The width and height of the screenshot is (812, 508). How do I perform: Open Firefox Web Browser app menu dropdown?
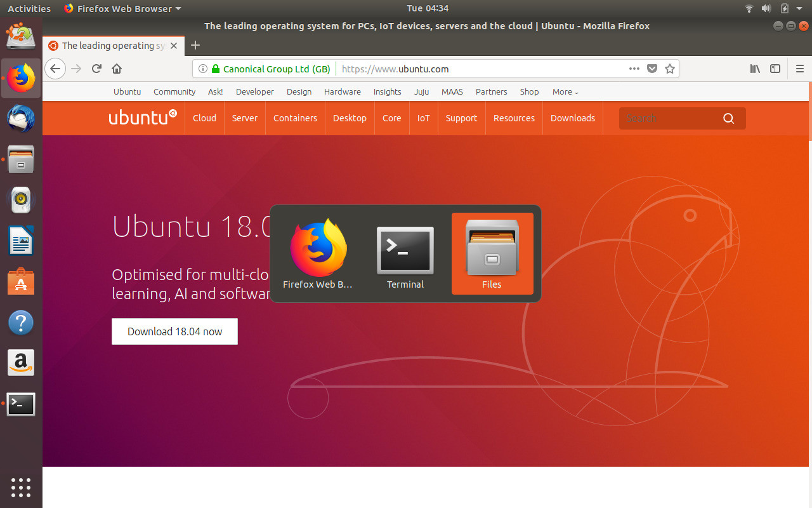pyautogui.click(x=122, y=8)
